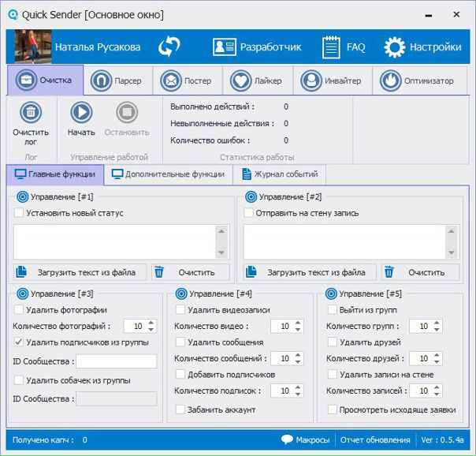Click the refresh arrows icon in header
This screenshot has width=476, height=456.
(x=169, y=47)
